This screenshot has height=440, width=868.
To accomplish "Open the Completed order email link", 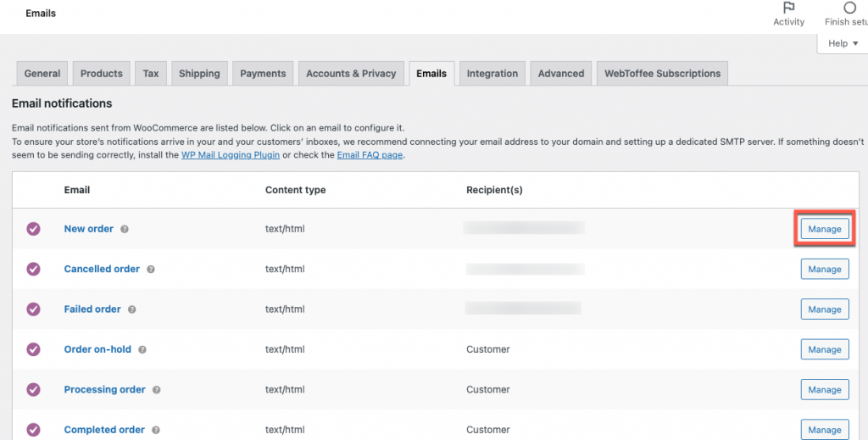I will click(x=104, y=430).
